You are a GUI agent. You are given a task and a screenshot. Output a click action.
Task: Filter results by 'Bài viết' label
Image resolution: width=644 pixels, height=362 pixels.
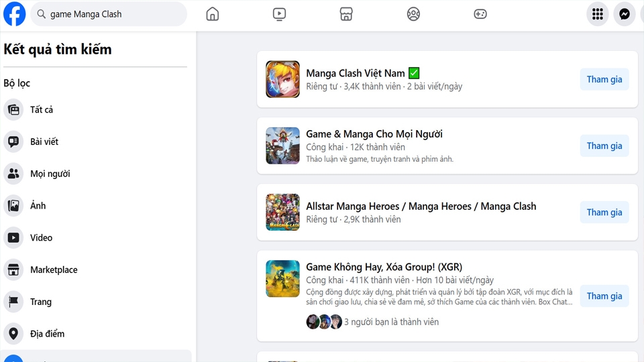(x=44, y=141)
